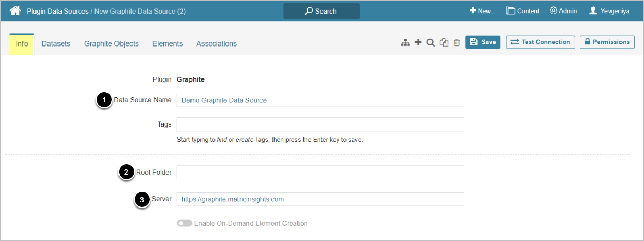Image resolution: width=644 pixels, height=241 pixels.
Task: Click the home icon in the header
Action: [x=16, y=10]
